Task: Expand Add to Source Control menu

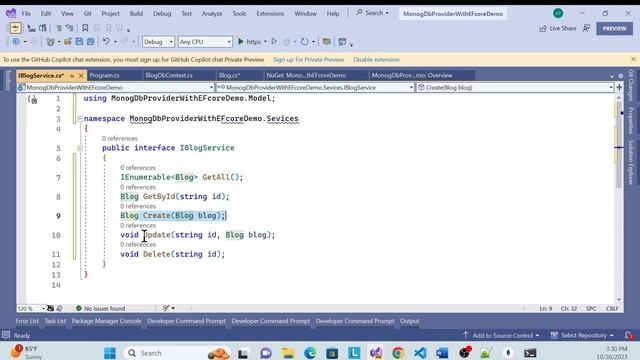Action: pyautogui.click(x=501, y=336)
